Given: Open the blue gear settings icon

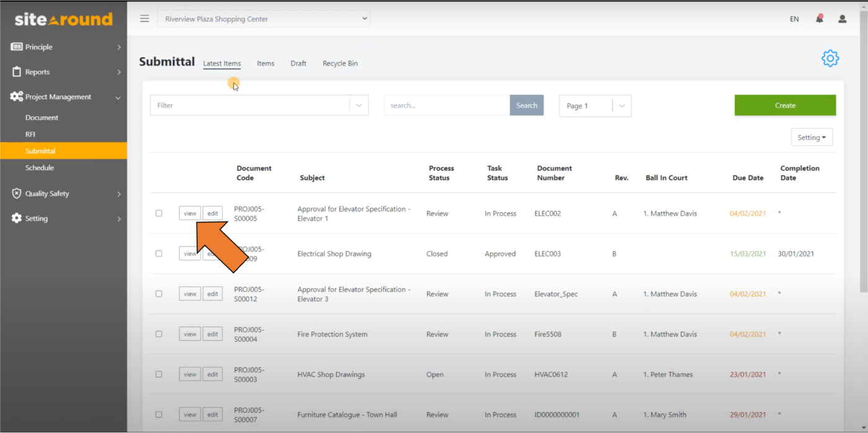Looking at the screenshot, I should [830, 58].
